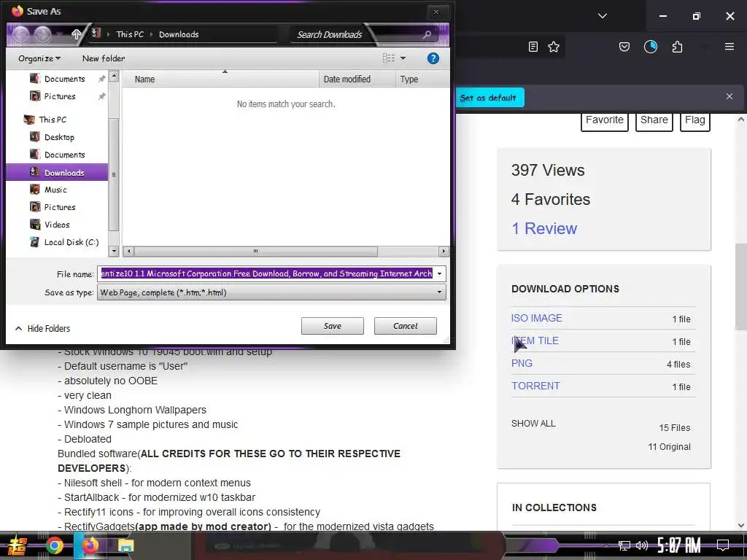This screenshot has width=747, height=560.
Task: Click Share button on archive page
Action: 654,120
